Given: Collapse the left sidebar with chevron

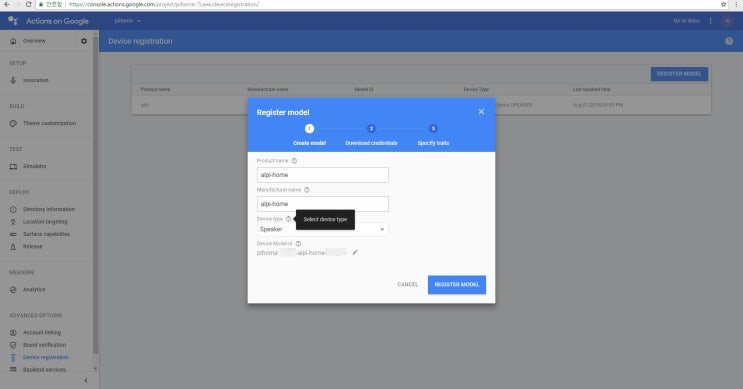Looking at the screenshot, I should (x=86, y=380).
